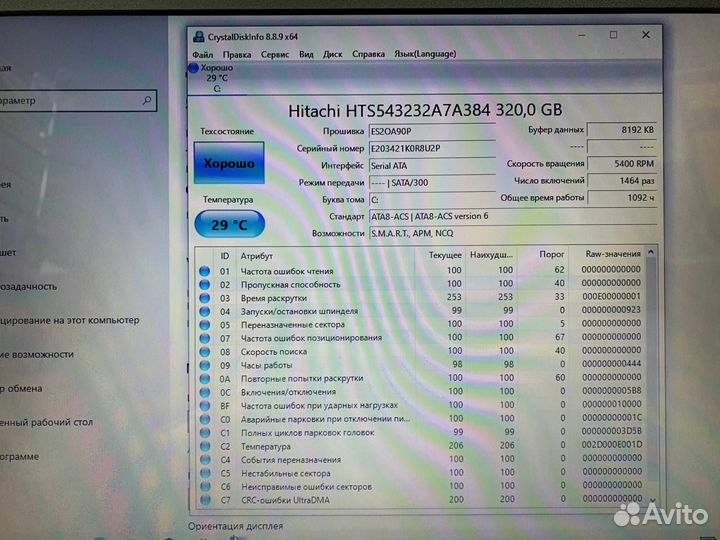Click status icon for 08 Скорость поиска

[204, 352]
